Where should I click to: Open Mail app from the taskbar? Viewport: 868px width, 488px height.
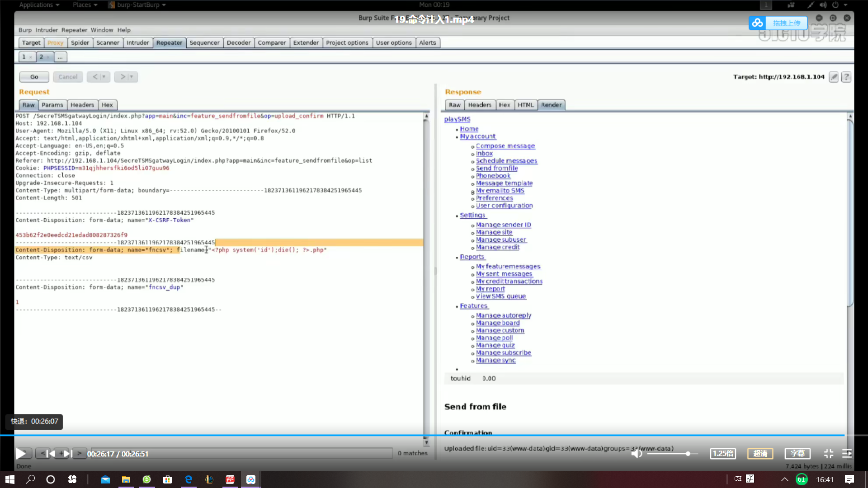click(x=105, y=479)
